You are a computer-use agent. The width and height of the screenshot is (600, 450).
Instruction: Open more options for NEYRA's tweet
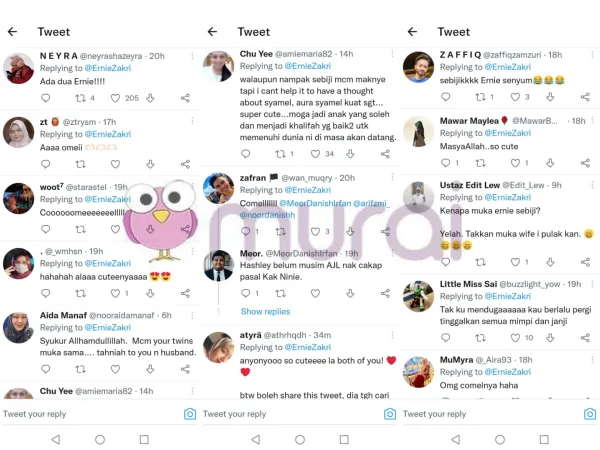[x=192, y=56]
